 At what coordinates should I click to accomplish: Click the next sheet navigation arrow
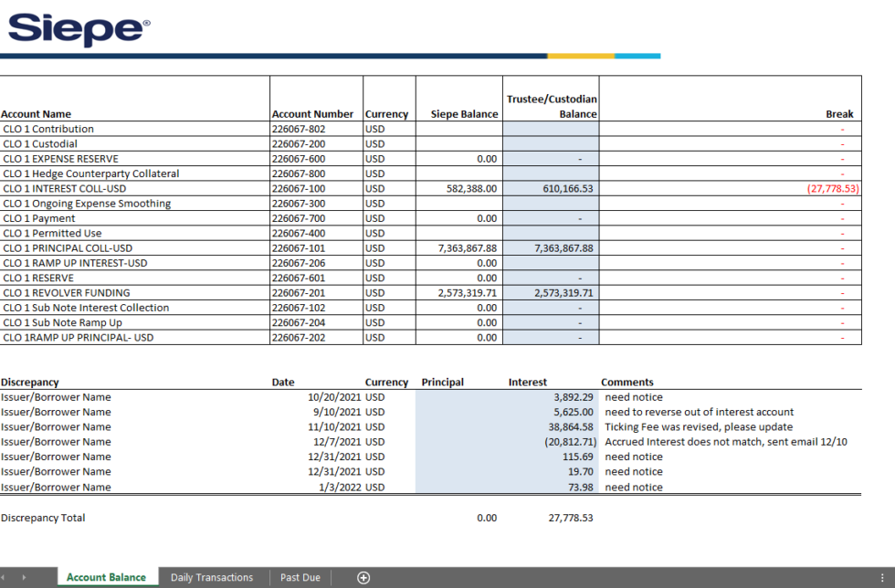pyautogui.click(x=27, y=577)
